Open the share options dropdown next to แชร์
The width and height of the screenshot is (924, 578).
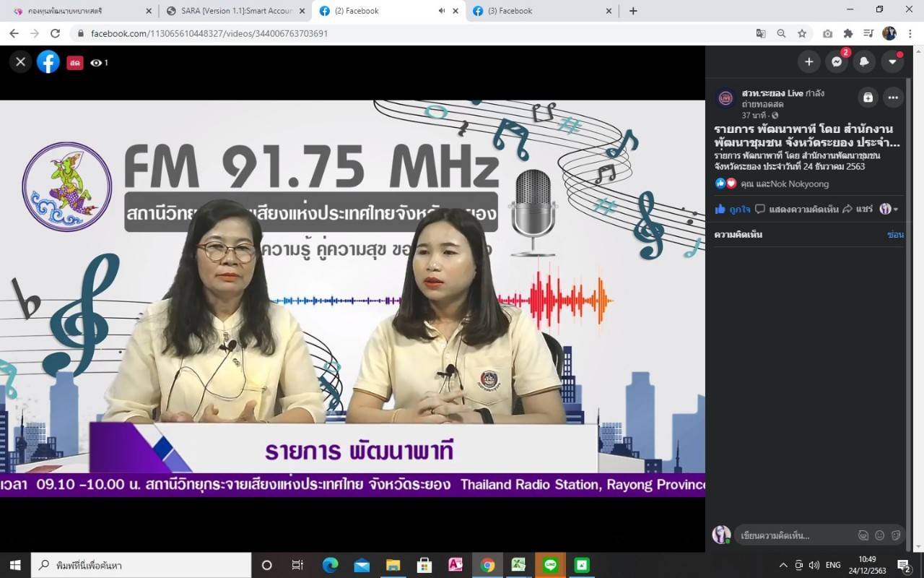tap(896, 208)
